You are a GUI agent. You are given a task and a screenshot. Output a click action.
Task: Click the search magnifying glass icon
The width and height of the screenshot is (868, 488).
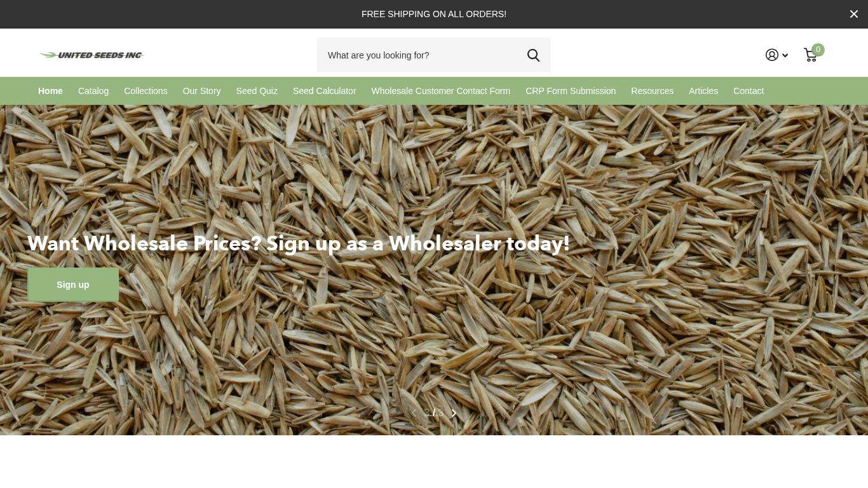(x=533, y=55)
